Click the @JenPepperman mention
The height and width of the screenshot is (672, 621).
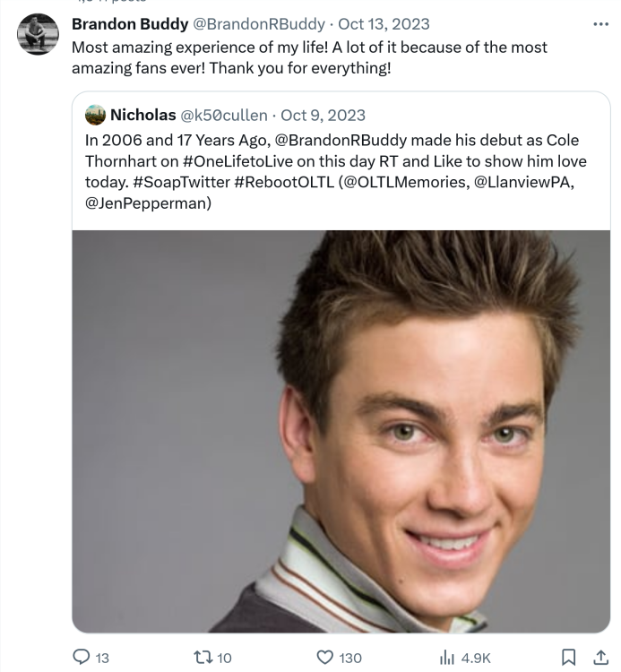tap(148, 204)
